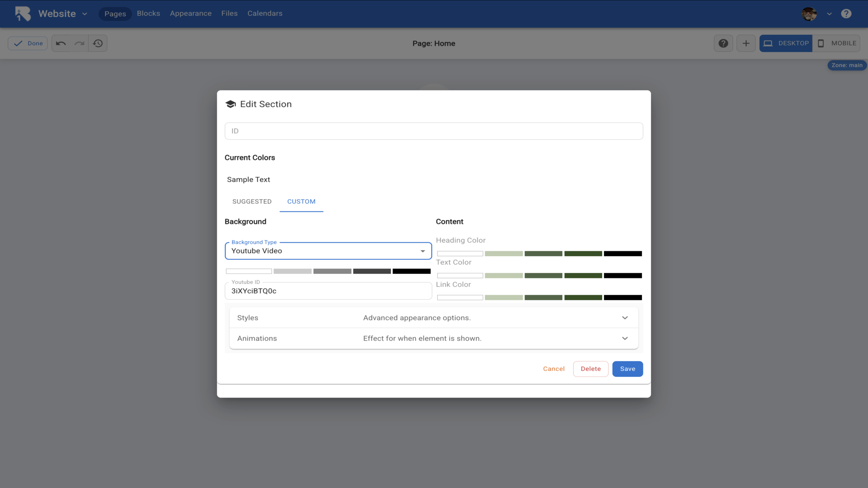Click the undo arrow icon
Screen dimensions: 868x488
61,43
